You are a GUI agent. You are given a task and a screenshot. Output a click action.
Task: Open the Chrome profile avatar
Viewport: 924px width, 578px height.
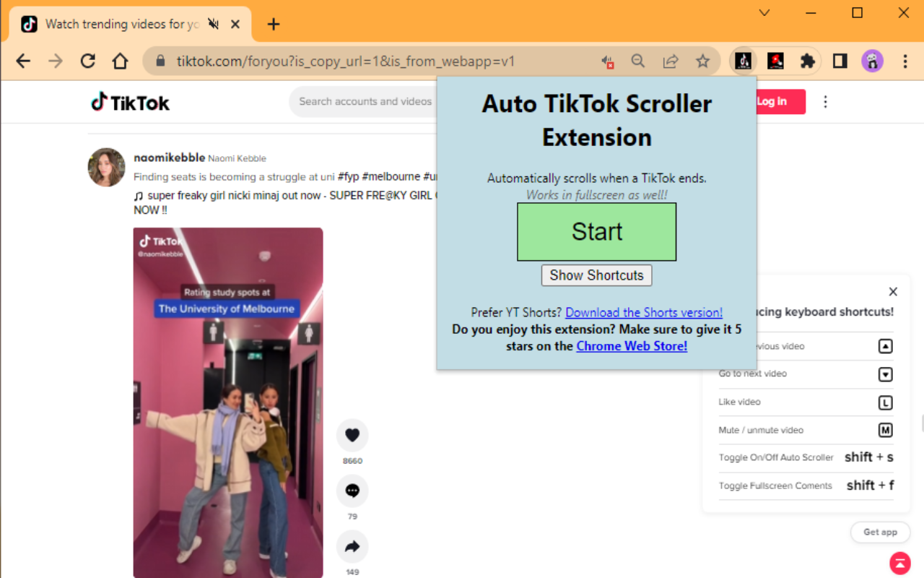pyautogui.click(x=872, y=61)
